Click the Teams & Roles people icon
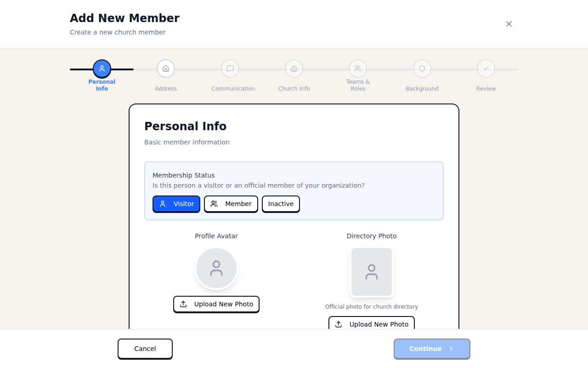Screen dimensions: 588x368 point(357,68)
